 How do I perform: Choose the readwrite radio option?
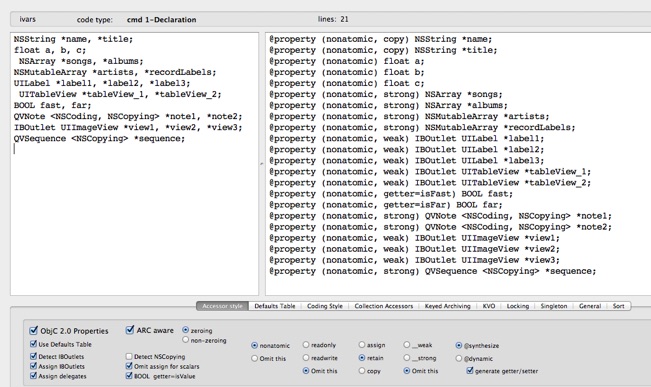[x=306, y=358]
